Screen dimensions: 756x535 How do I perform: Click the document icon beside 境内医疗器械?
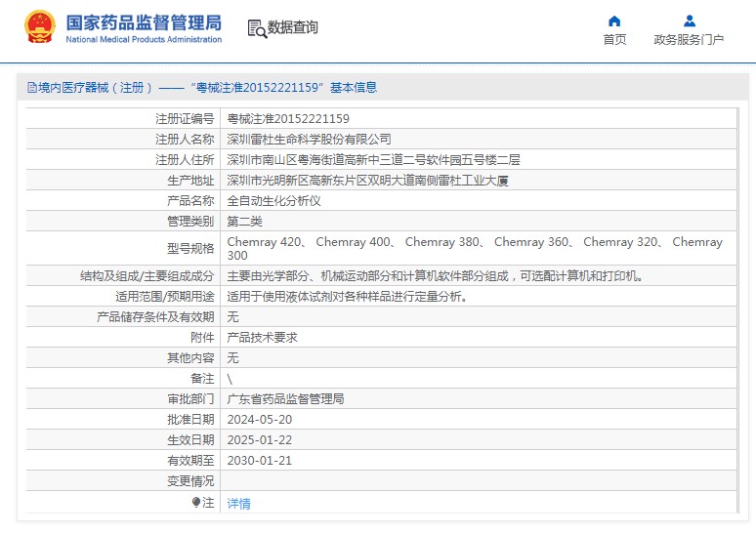31,88
